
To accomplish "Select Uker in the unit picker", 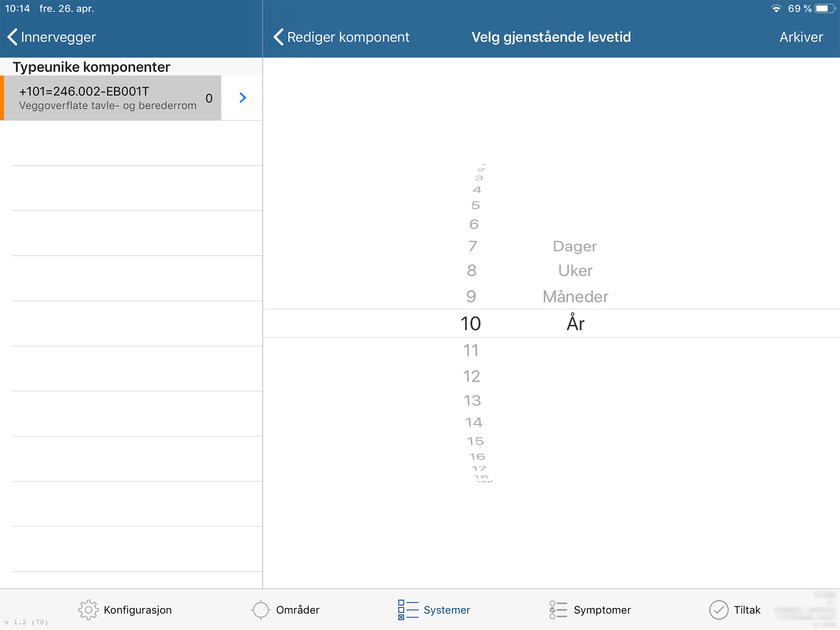I will [x=575, y=270].
